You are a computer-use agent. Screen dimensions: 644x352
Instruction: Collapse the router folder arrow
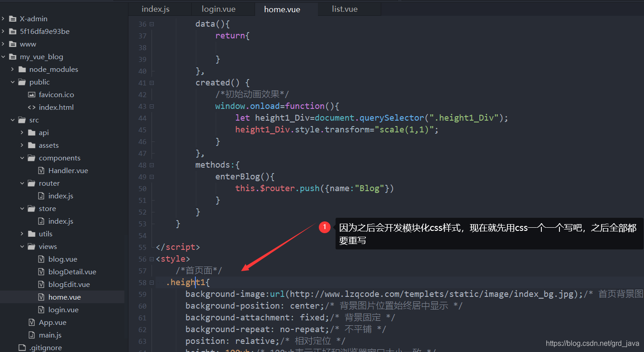(22, 183)
